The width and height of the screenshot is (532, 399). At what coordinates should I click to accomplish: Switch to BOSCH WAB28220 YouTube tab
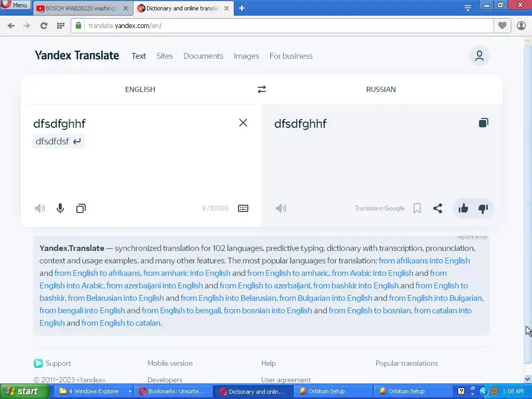coord(81,8)
